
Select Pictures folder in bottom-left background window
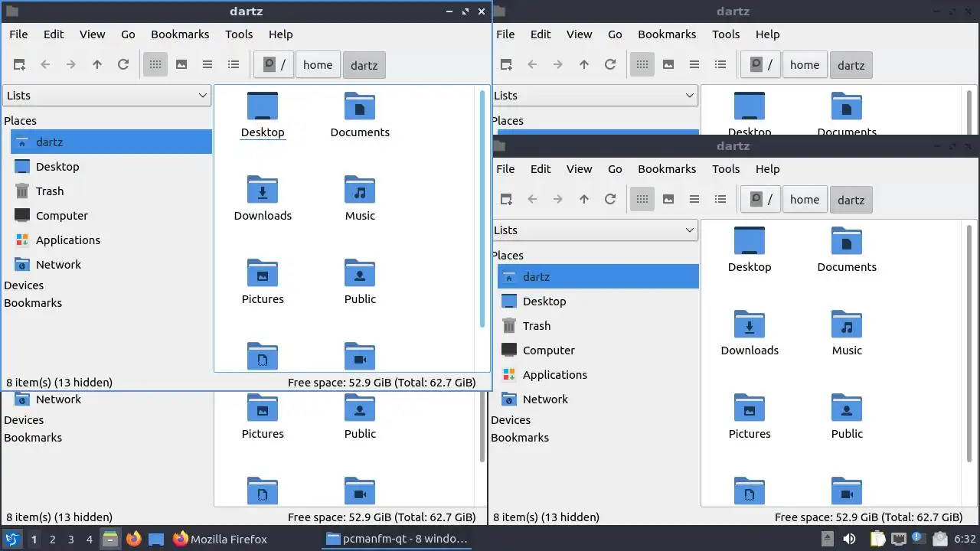[263, 416]
